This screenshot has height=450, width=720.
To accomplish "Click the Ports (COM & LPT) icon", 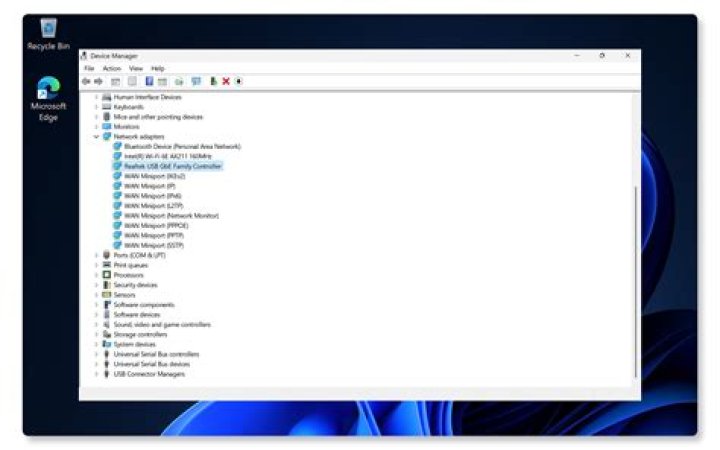I will (x=107, y=255).
